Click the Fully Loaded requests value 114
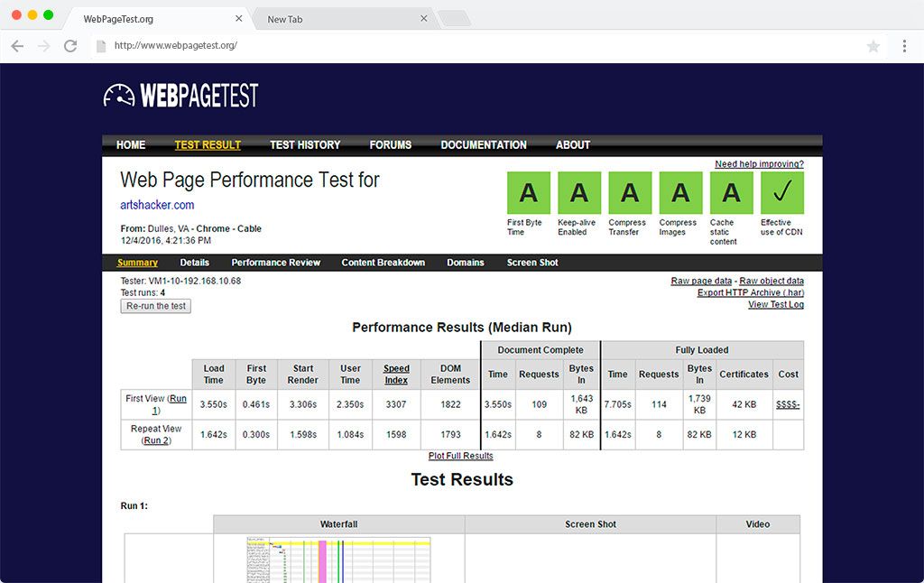Image resolution: width=924 pixels, height=583 pixels. (x=659, y=404)
